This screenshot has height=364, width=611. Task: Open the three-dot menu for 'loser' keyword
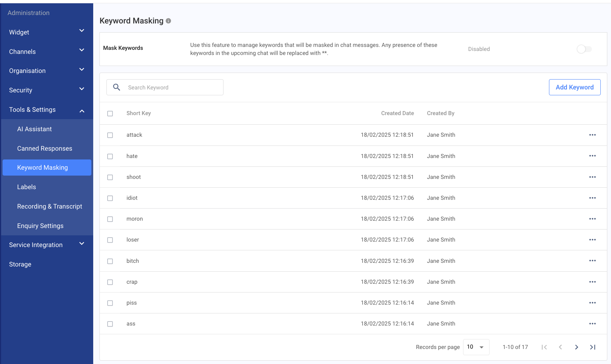point(592,240)
